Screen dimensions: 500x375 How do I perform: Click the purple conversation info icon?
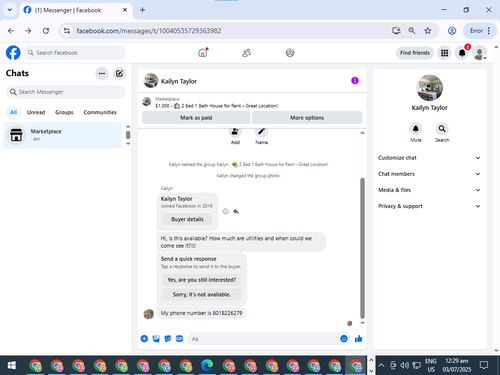pos(355,81)
